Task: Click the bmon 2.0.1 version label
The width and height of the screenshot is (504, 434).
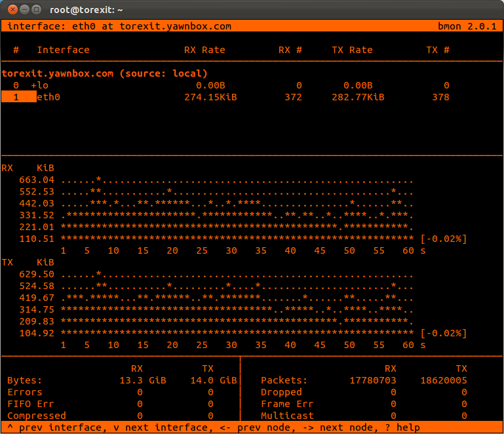Action: point(467,26)
